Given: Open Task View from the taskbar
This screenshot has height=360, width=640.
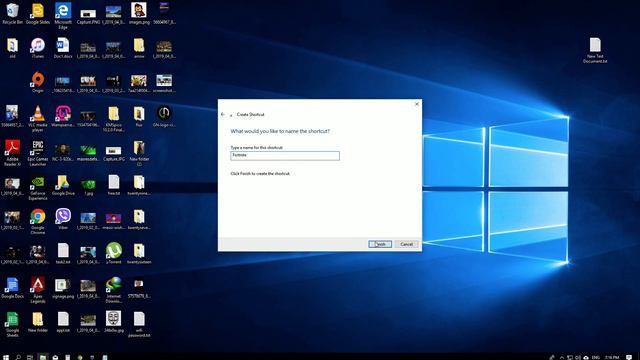Looking at the screenshot, I should pyautogui.click(x=30, y=357).
